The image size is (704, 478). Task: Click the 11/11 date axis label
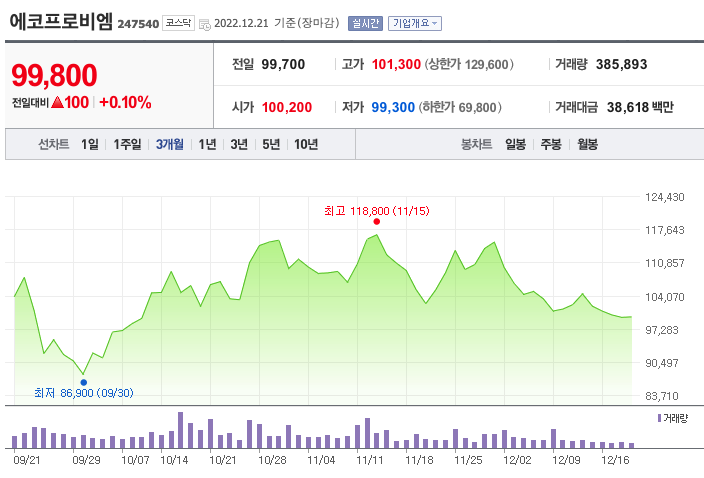tap(370, 460)
